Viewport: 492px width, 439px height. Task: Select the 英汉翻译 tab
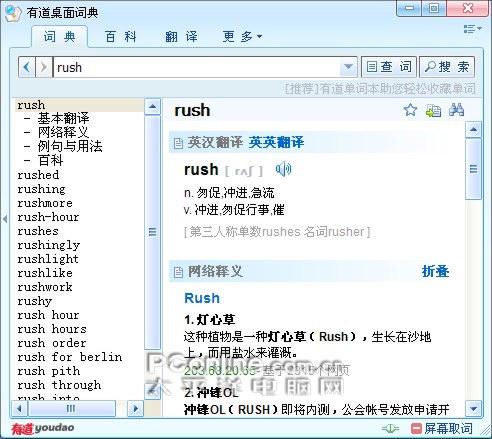click(215, 142)
